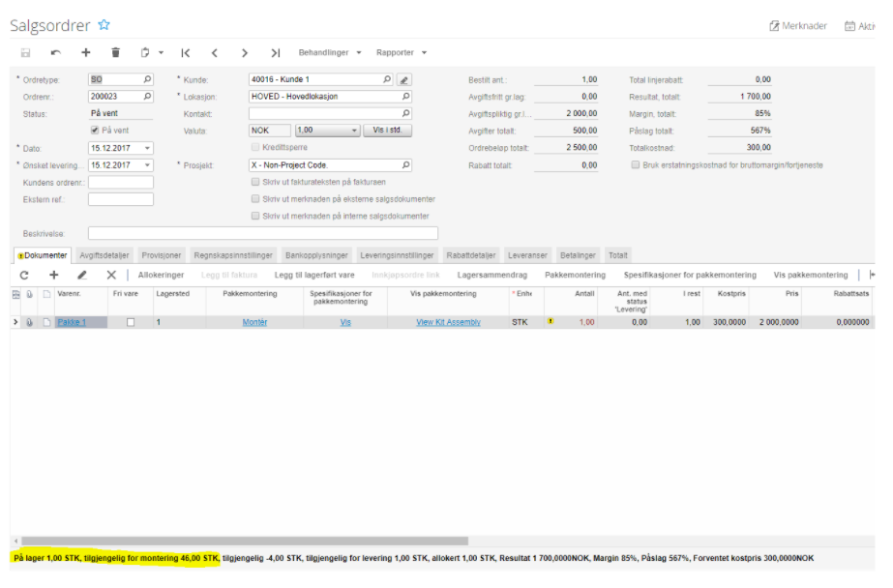The image size is (893, 588).
Task: Delete selected grid line with X icon
Action: click(111, 275)
